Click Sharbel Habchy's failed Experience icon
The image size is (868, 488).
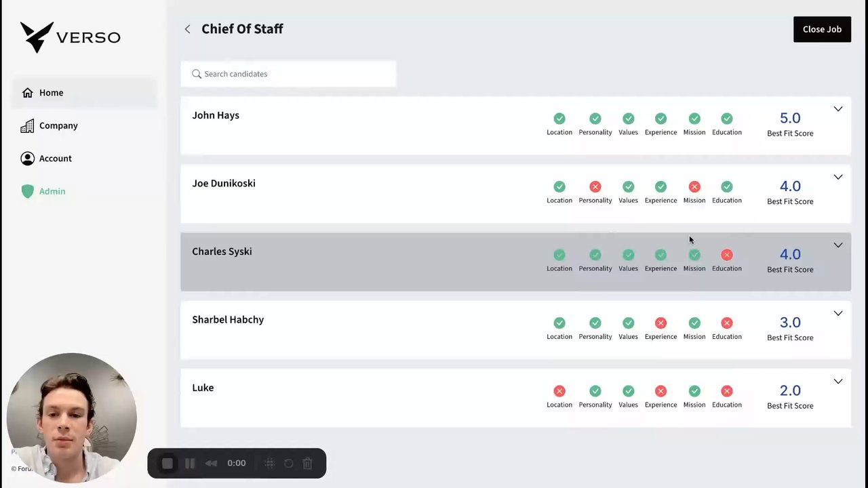(661, 323)
